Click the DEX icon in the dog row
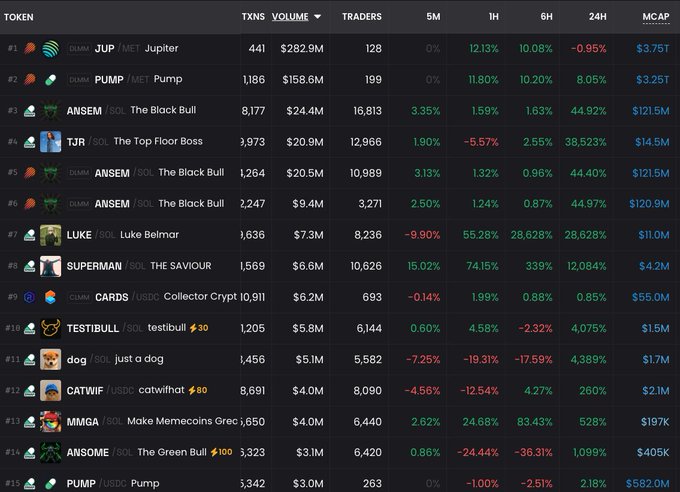Image resolution: width=680 pixels, height=492 pixels. pyautogui.click(x=29, y=360)
